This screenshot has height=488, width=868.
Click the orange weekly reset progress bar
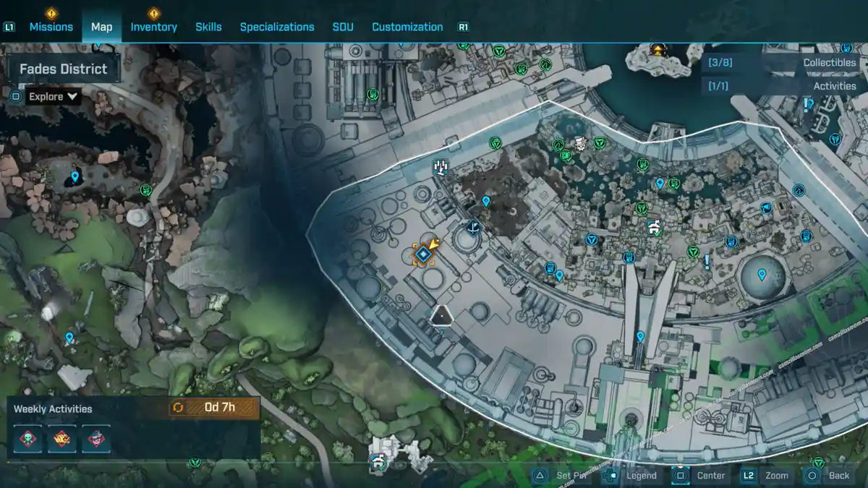point(213,408)
